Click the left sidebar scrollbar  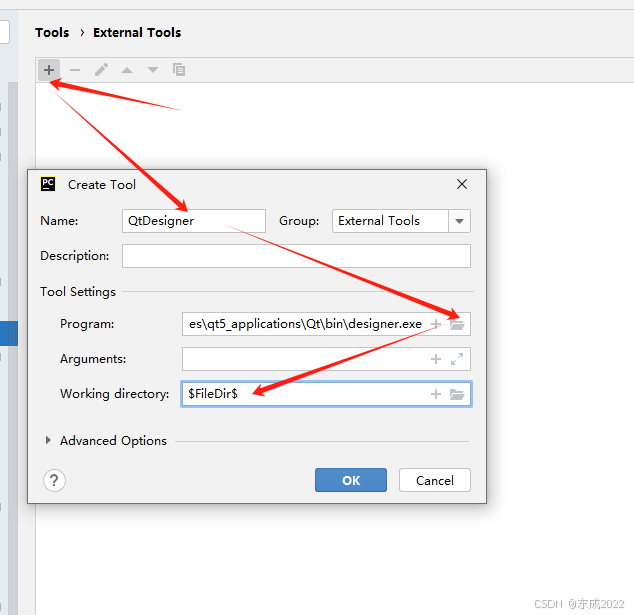click(13, 348)
